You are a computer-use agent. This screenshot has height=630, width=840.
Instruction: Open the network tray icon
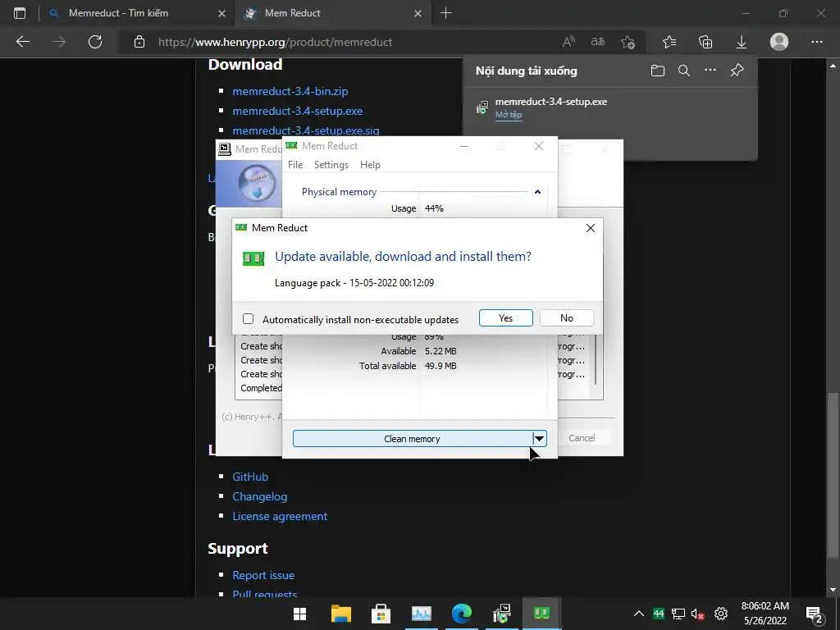(x=678, y=614)
